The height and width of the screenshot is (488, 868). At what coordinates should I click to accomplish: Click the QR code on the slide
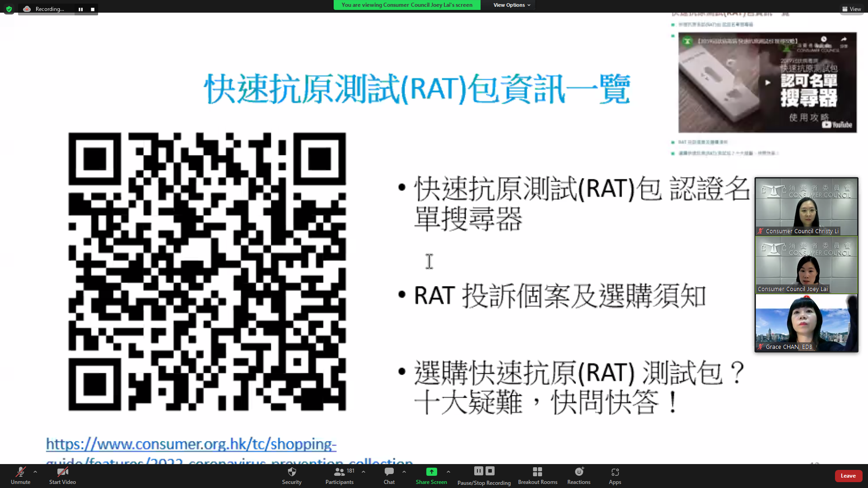click(x=207, y=272)
